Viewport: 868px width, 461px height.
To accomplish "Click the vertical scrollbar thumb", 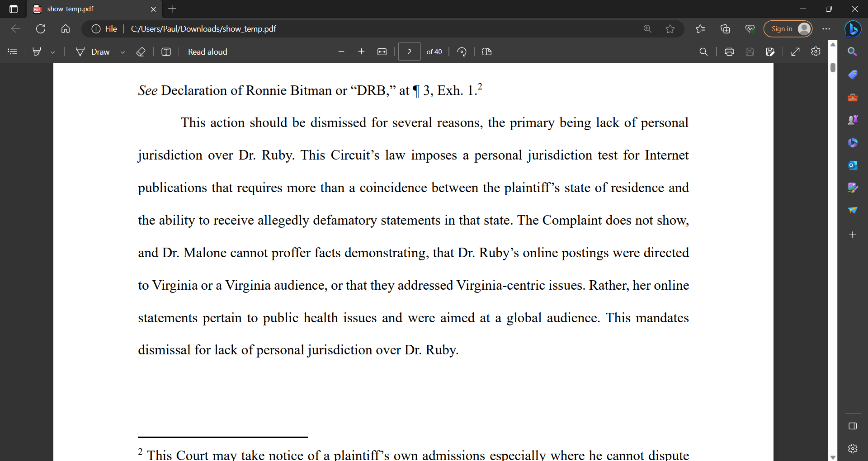I will click(x=833, y=68).
